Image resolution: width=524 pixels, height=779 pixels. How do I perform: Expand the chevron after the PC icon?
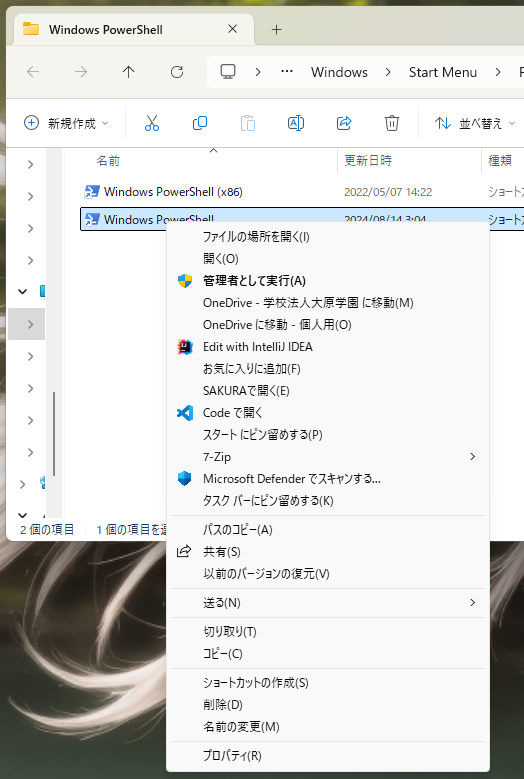pyautogui.click(x=258, y=72)
